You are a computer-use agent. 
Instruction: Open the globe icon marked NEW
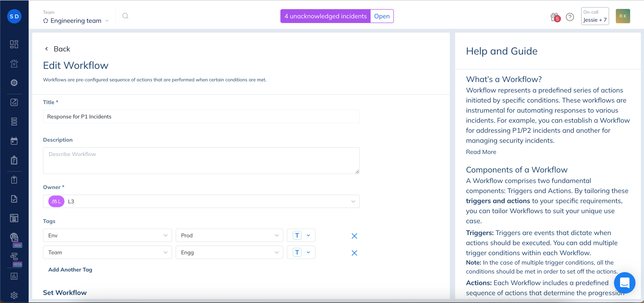[x=14, y=238]
